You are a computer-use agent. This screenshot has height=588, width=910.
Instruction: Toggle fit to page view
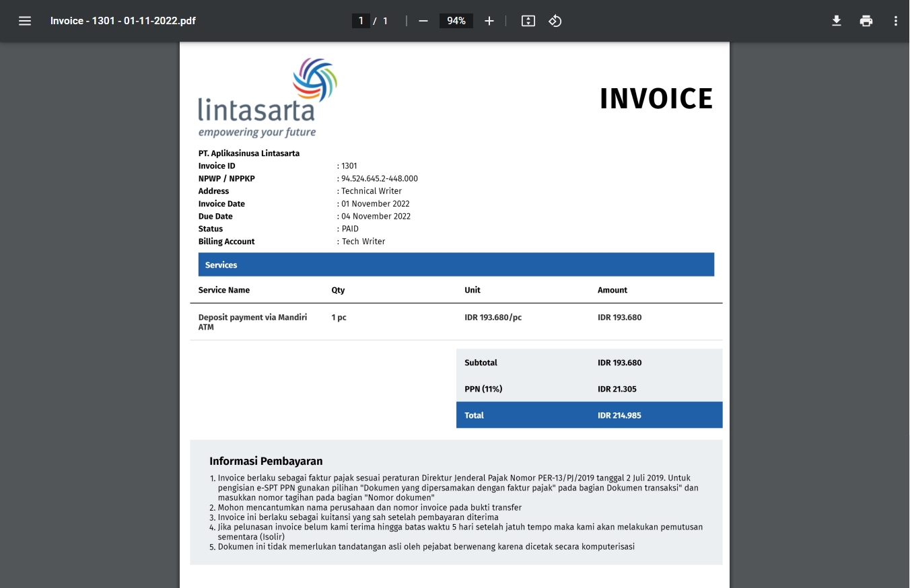[528, 21]
